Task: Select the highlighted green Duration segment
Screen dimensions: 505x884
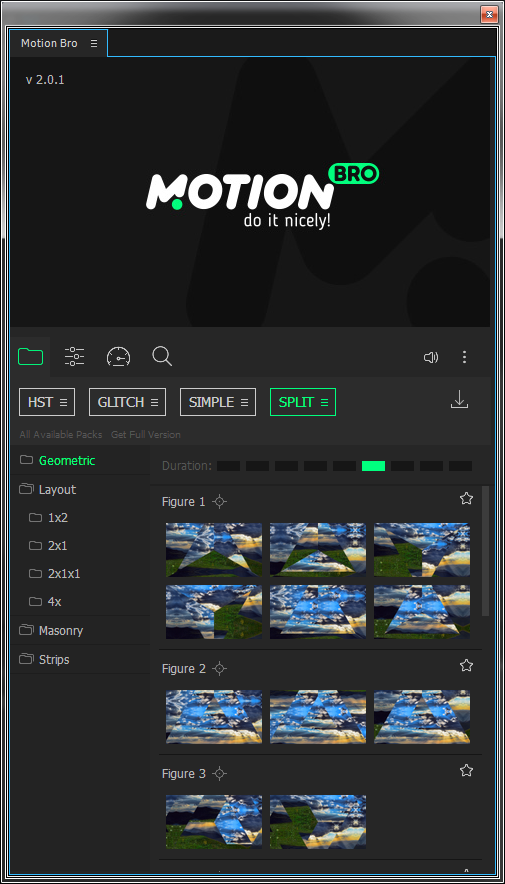Action: tap(373, 466)
